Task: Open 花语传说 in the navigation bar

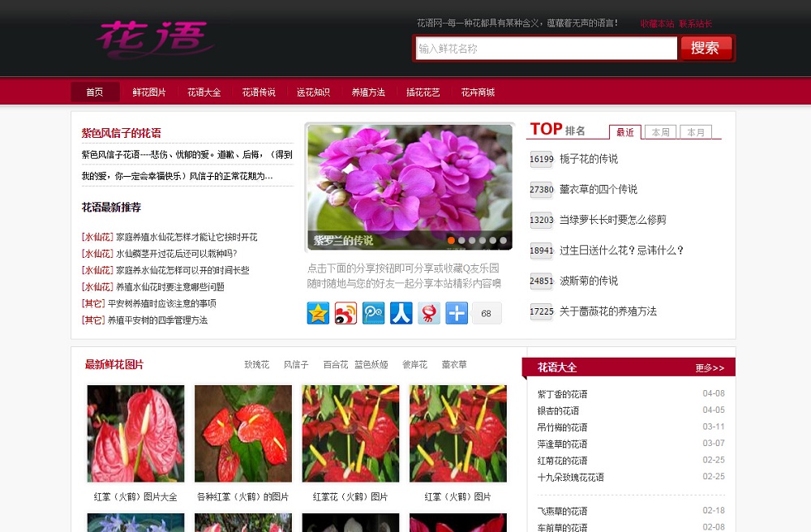Action: pyautogui.click(x=259, y=92)
